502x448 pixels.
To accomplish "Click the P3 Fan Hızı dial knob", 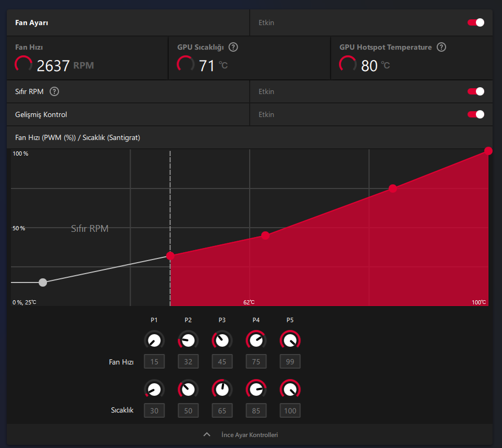I will 222,340.
